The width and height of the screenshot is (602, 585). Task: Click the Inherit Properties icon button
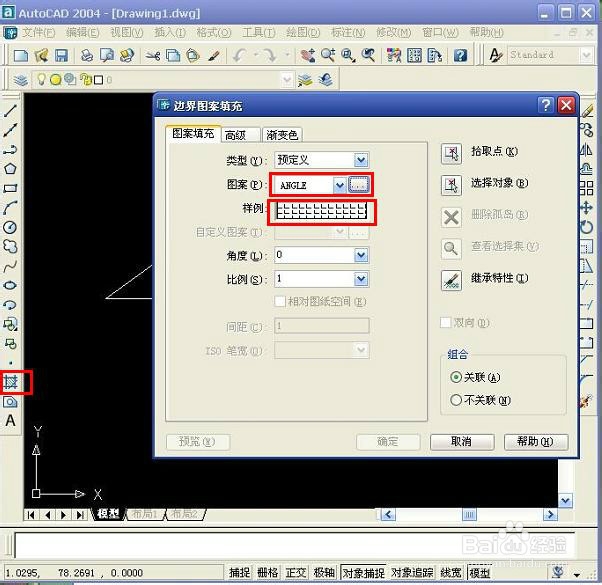pos(451,281)
